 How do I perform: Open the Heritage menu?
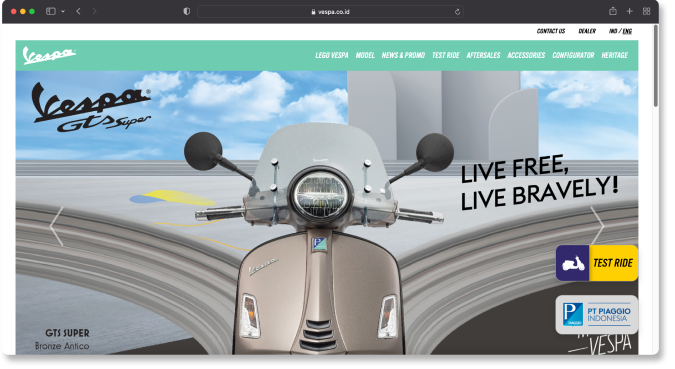tap(614, 55)
